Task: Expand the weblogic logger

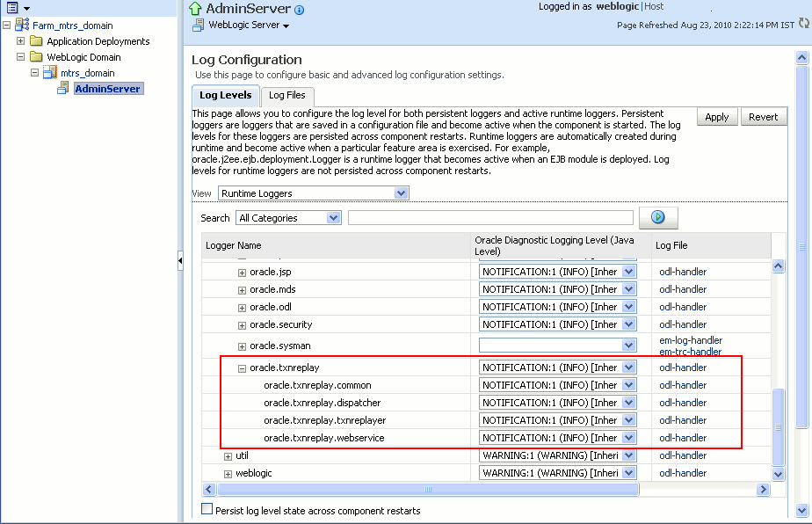Action: coord(228,474)
